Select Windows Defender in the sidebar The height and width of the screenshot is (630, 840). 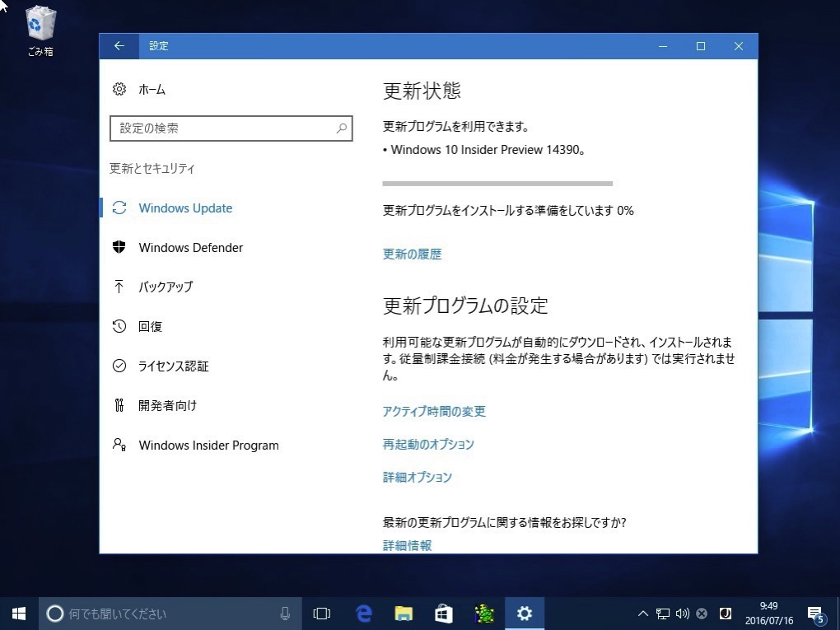click(190, 248)
